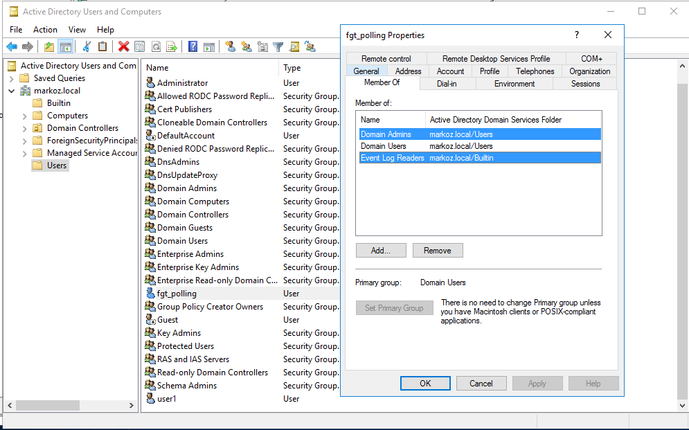Click the Administrator user icon in the list
Image resolution: width=689 pixels, height=430 pixels.
tap(150, 82)
